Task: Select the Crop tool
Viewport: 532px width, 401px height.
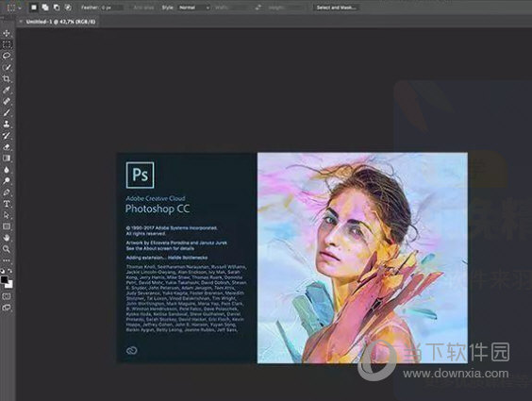Action: pos(6,78)
